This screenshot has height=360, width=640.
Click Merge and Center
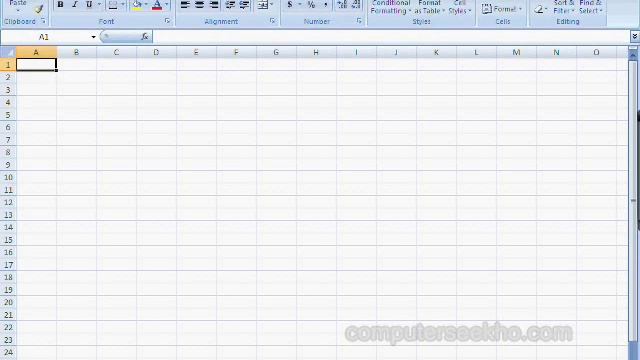tap(263, 4)
